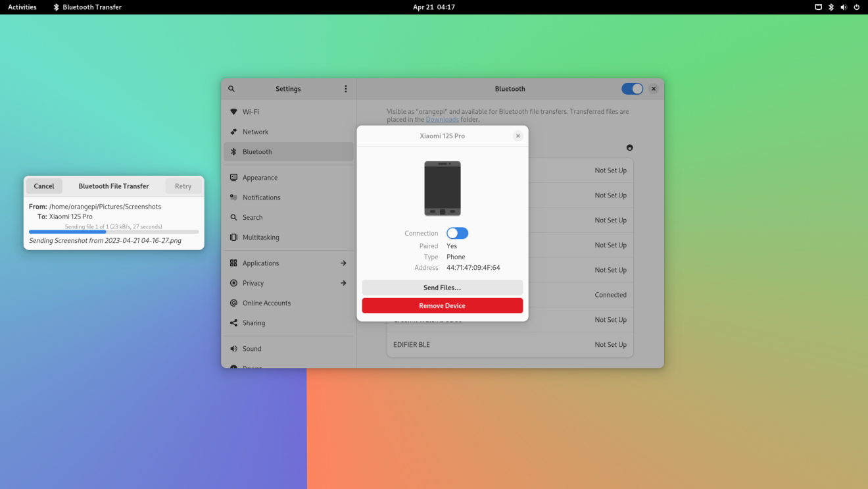868x489 pixels.
Task: Turn off the main Bluetooth switch
Action: pyautogui.click(x=633, y=89)
